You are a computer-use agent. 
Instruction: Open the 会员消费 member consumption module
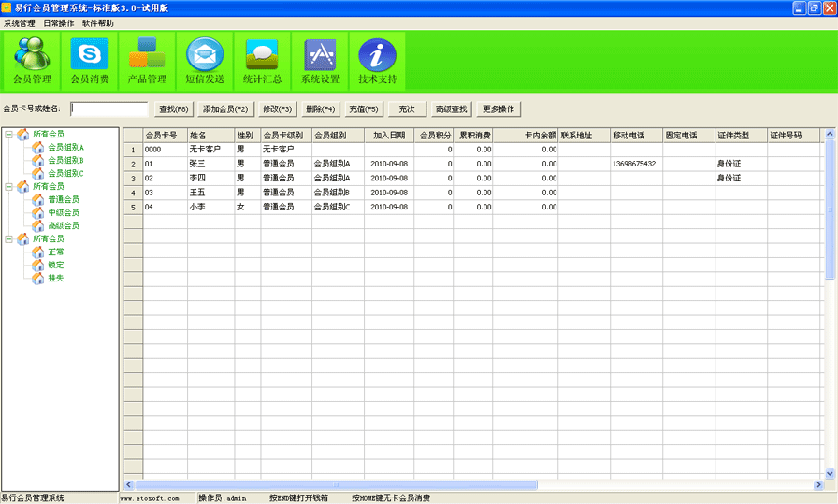(90, 61)
